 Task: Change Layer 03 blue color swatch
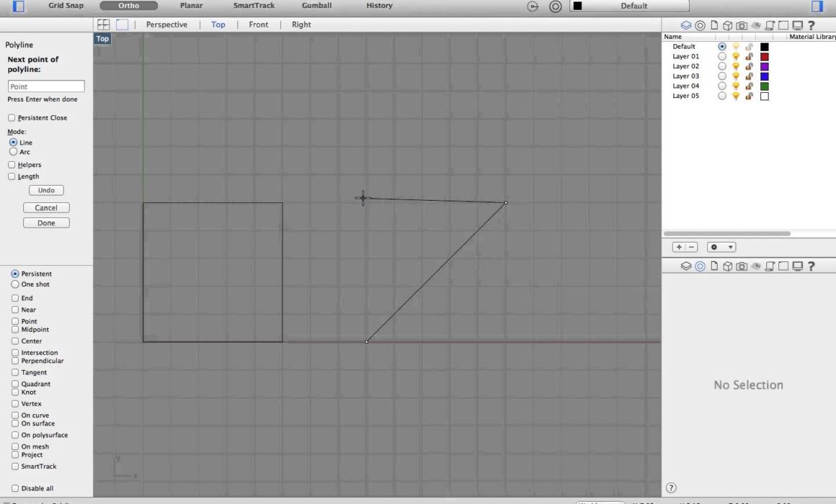(765, 76)
